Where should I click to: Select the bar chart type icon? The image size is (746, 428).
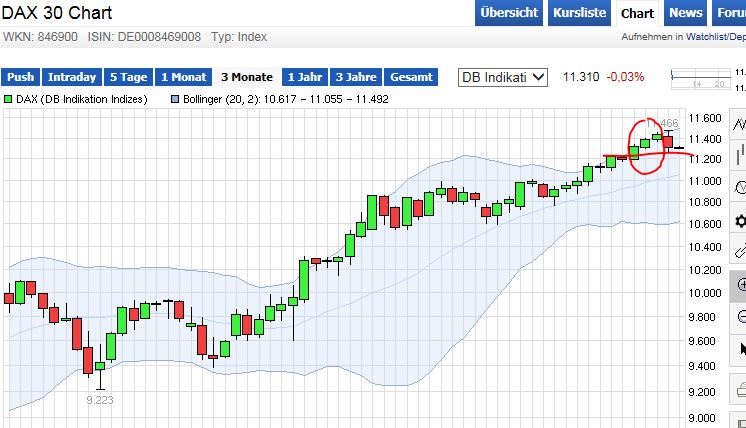pos(739,154)
